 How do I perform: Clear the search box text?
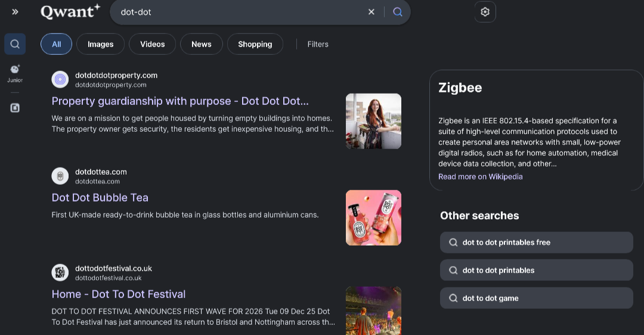click(x=371, y=12)
